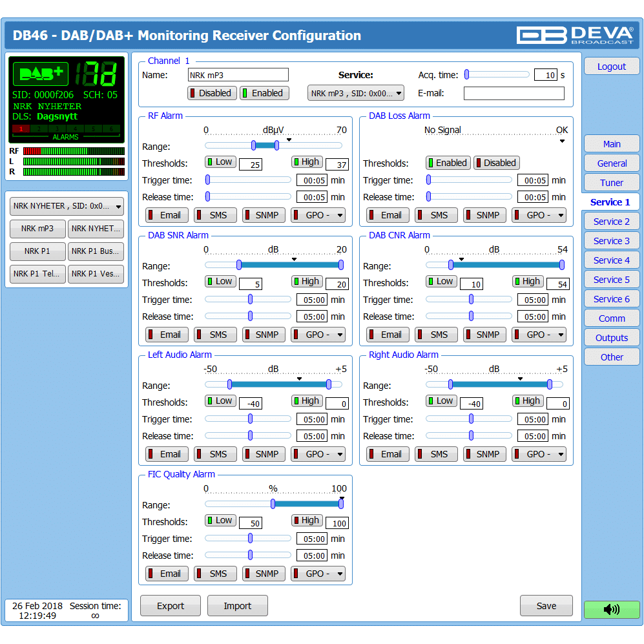Switch to the Tuner tab
Screen dimensions: 644x644
pyautogui.click(x=611, y=183)
